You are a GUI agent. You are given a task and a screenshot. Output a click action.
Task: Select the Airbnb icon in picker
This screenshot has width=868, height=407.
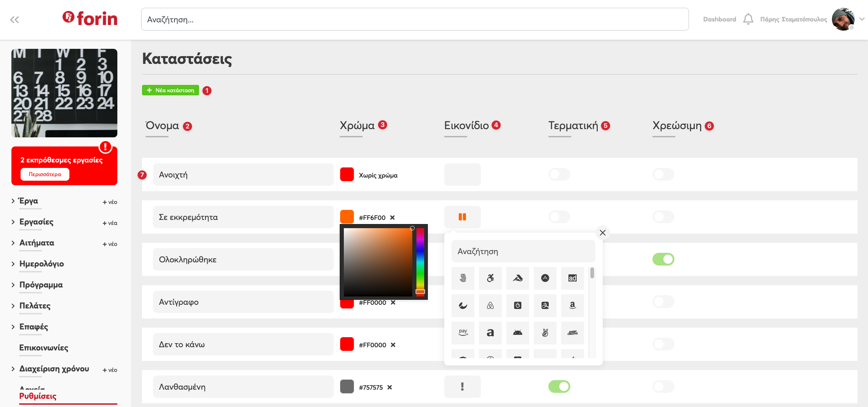tap(490, 306)
